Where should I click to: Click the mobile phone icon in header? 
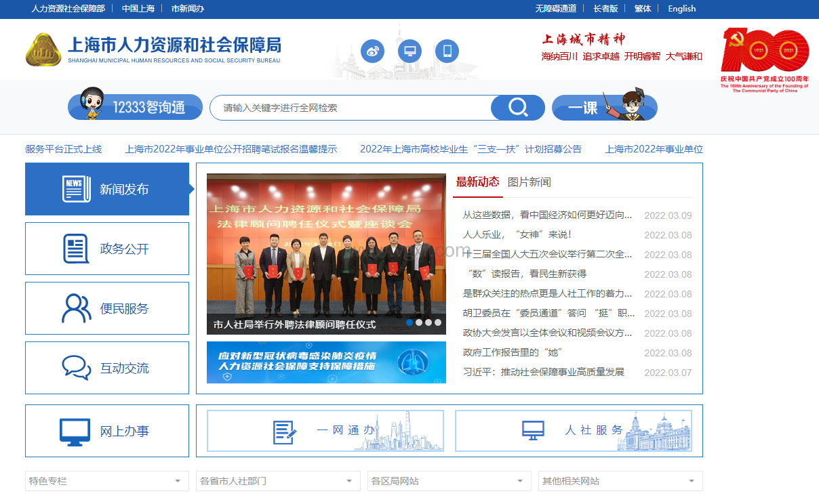447,51
